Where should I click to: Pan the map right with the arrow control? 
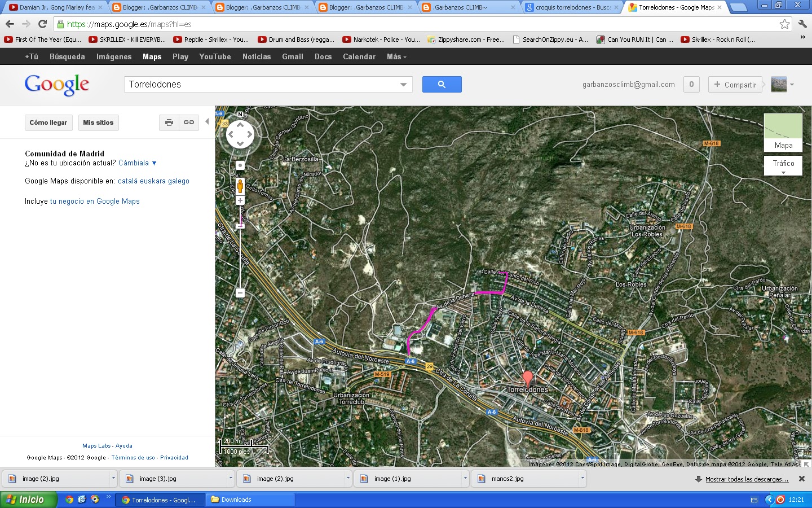(250, 134)
